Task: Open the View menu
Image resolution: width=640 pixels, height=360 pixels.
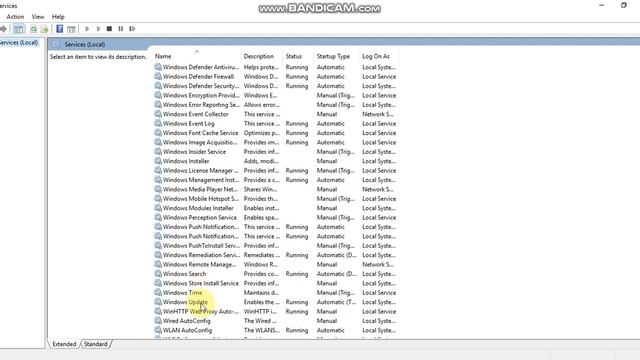Action: 38,17
